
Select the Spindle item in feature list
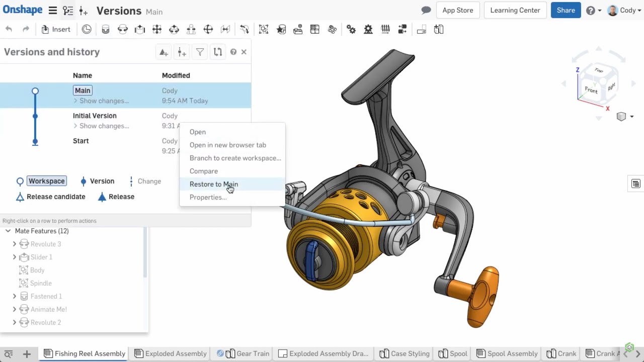[x=41, y=283]
